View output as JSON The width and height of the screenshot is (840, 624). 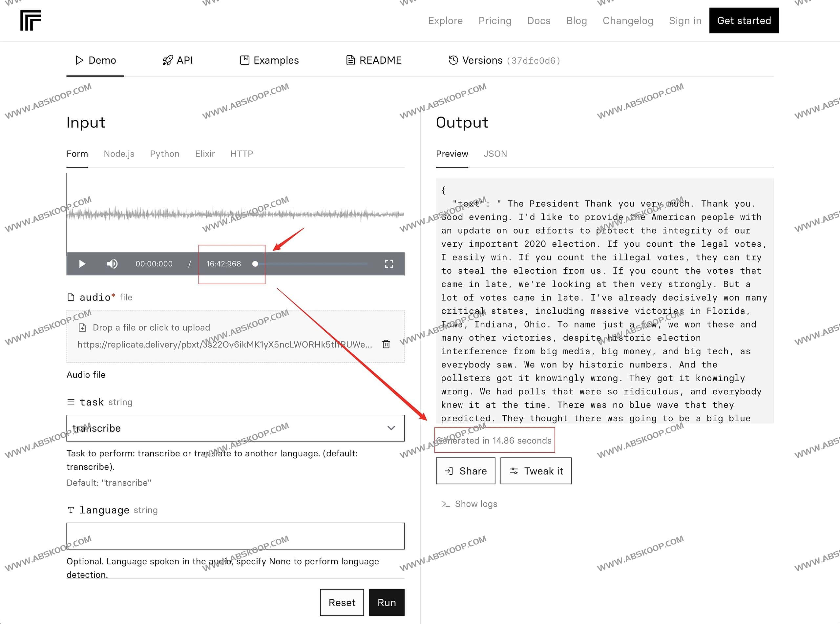point(495,154)
